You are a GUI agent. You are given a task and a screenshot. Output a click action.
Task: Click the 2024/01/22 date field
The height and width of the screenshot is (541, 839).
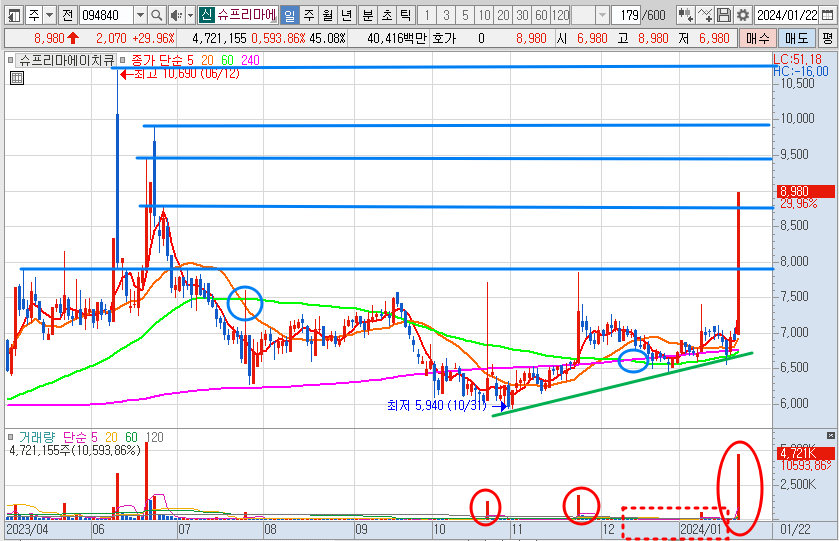[787, 15]
